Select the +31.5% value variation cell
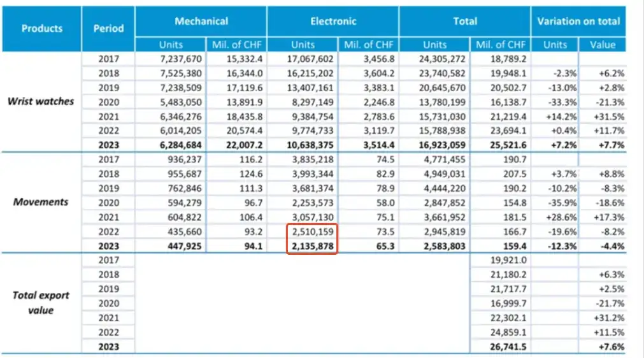The image size is (644, 358). click(x=603, y=117)
